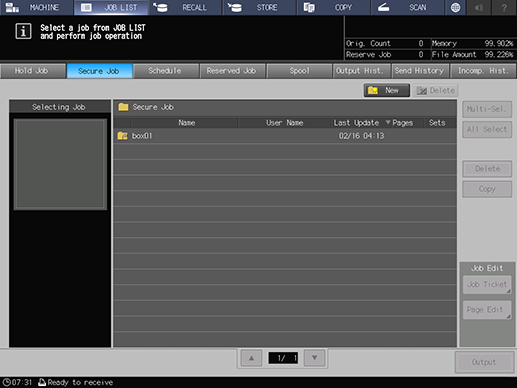The width and height of the screenshot is (517, 388).
Task: Click the Secure Job folder icon header
Action: [123, 107]
